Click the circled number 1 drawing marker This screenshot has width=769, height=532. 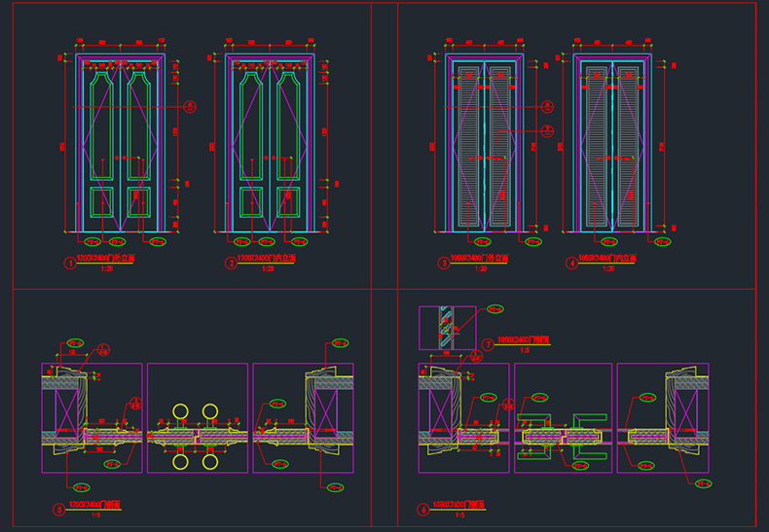point(70,264)
